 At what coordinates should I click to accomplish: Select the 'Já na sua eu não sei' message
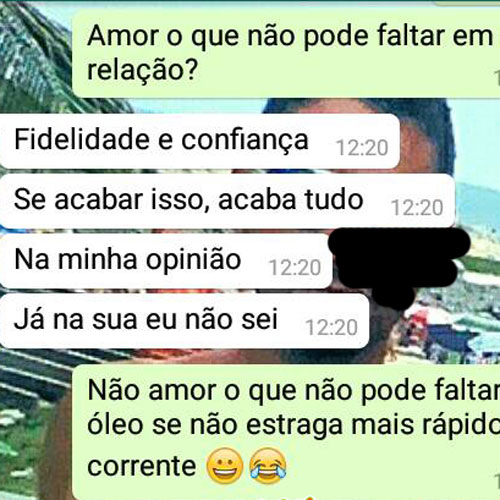[x=184, y=321]
